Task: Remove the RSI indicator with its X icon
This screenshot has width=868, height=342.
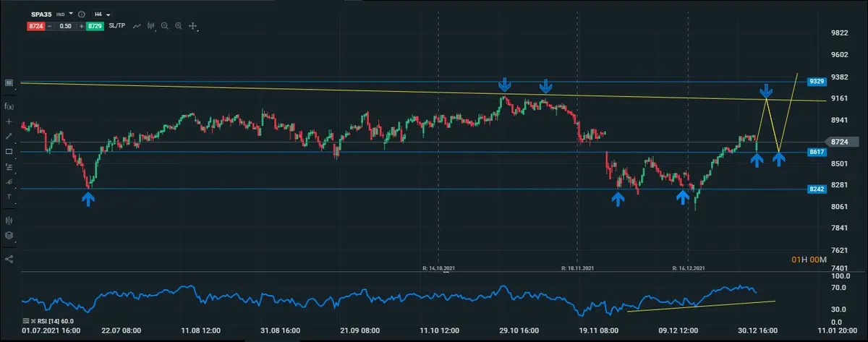Action: point(35,320)
